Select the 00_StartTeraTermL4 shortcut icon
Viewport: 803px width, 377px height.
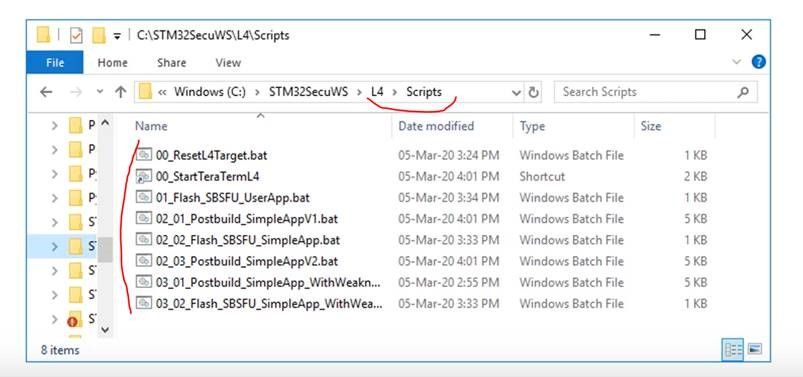143,176
